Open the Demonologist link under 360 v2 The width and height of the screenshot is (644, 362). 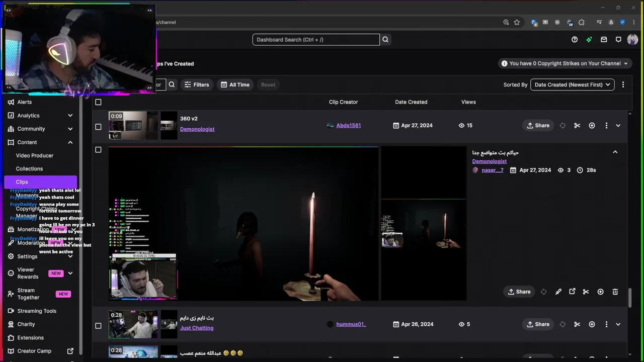coord(197,129)
